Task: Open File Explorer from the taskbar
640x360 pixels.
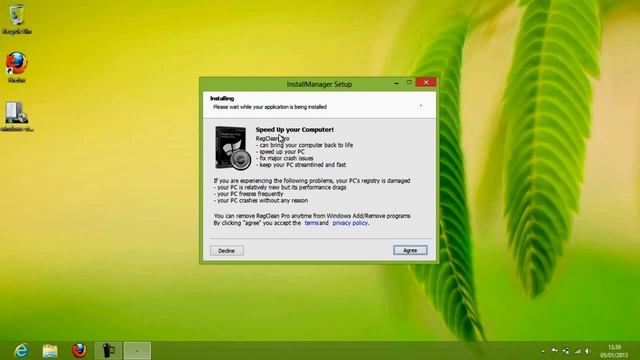Action: 50,351
